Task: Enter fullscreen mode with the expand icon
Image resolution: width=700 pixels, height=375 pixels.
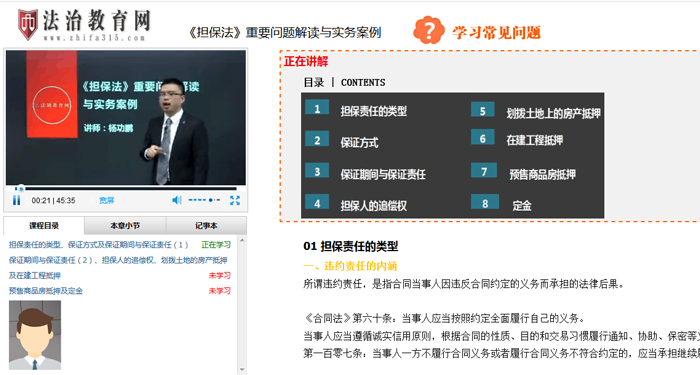Action: [x=235, y=200]
